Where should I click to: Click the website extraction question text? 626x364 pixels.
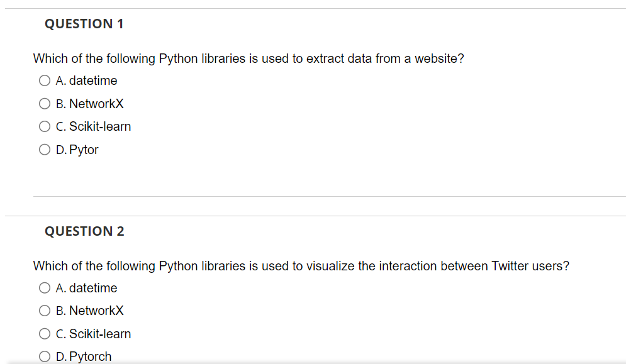coord(249,58)
